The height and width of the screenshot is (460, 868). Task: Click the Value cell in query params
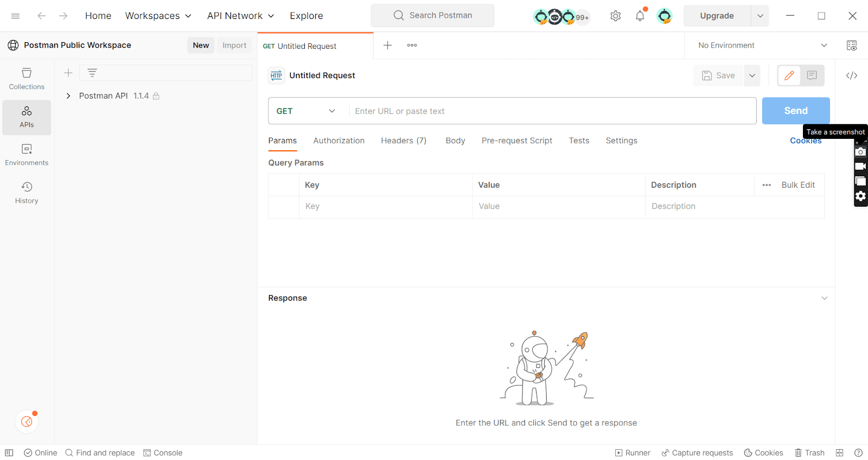[558, 207]
